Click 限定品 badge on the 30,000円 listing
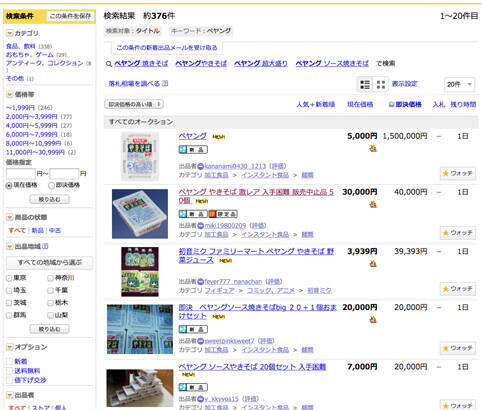Viewport: 482px width, 410px height. click(223, 214)
